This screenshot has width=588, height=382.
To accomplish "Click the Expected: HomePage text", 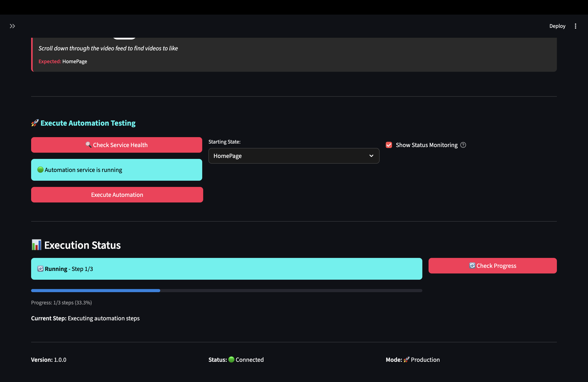I will (x=63, y=61).
